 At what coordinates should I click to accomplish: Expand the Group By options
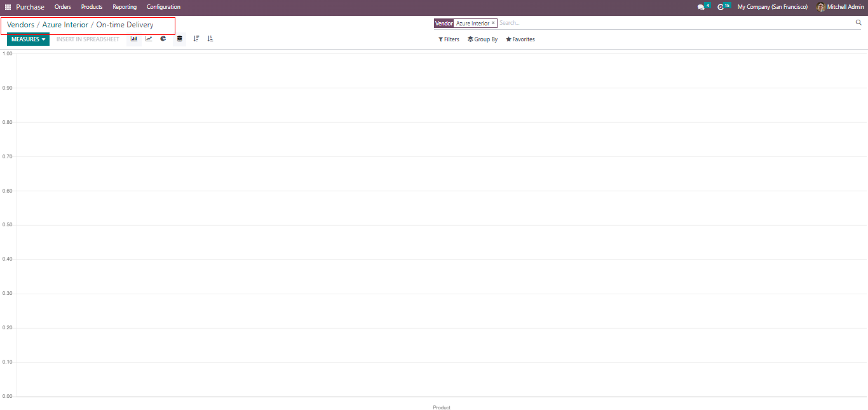482,39
